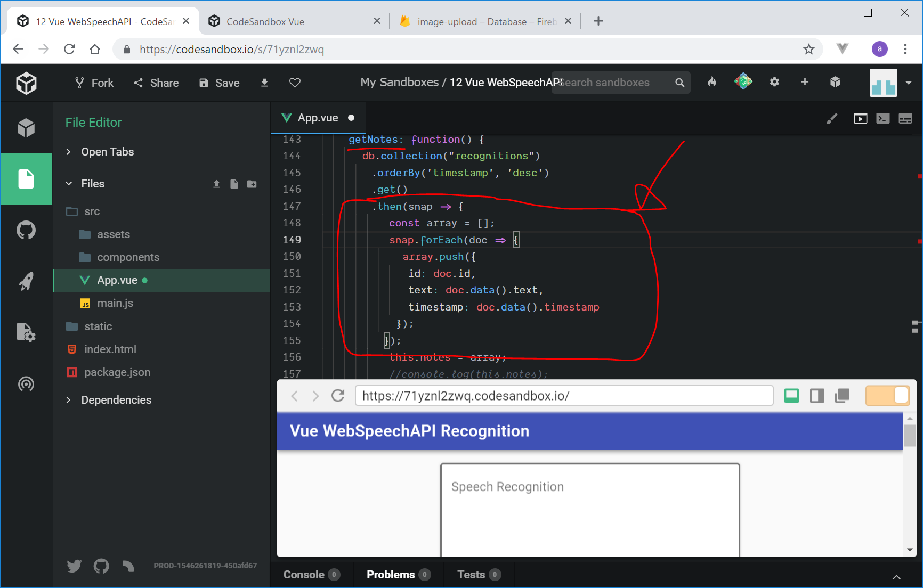This screenshot has width=923, height=588.
Task: Open Configuration files sidebar icon
Action: pos(26,332)
